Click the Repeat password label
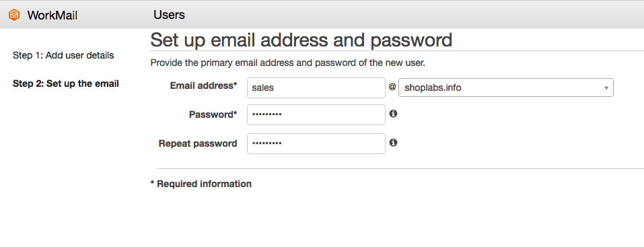Screen dimensions: 644x247 click(x=198, y=143)
